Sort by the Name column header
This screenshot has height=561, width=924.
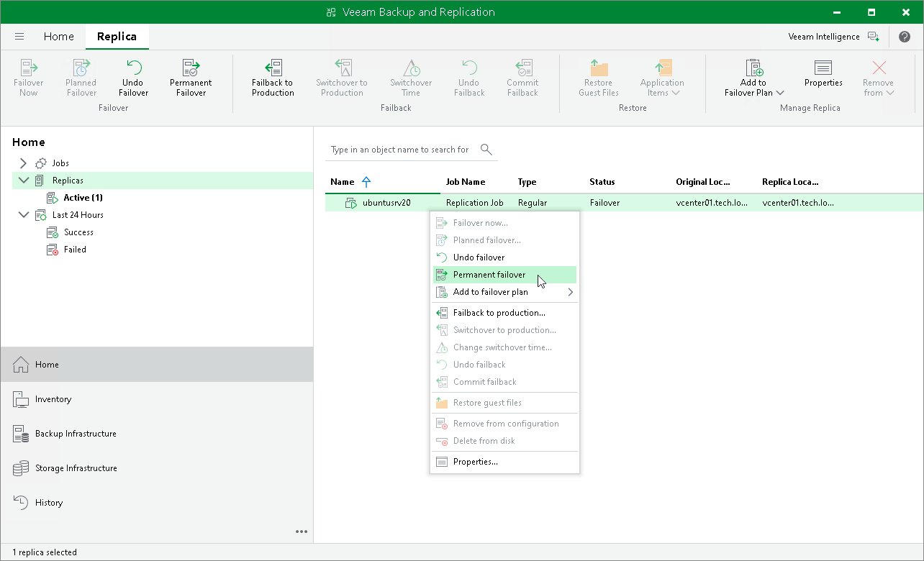pos(343,182)
